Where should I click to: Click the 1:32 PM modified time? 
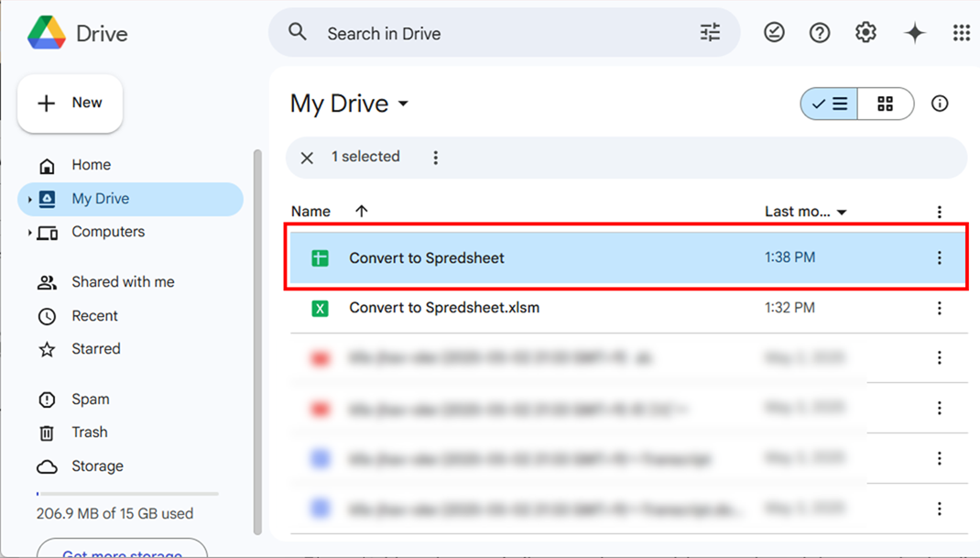point(790,308)
